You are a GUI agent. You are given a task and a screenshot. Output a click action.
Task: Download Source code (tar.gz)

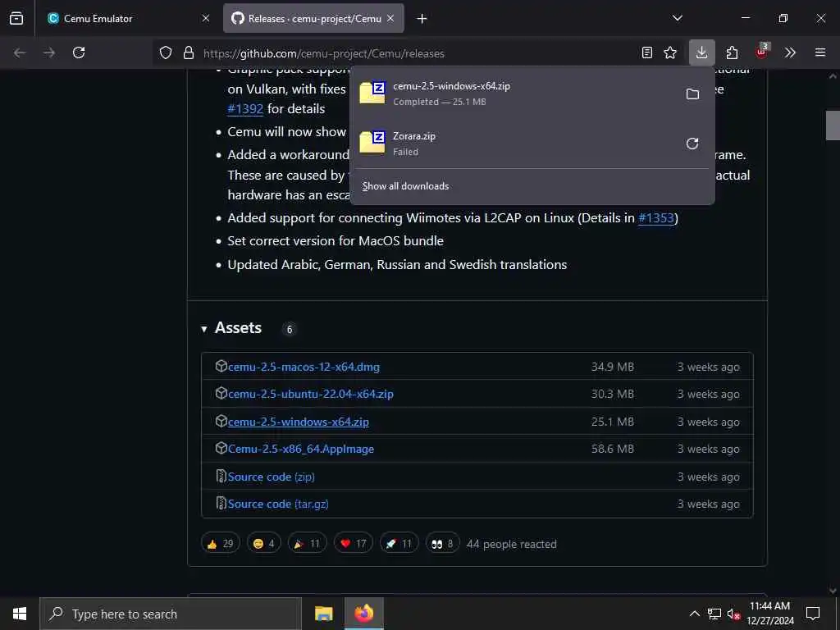coord(278,504)
